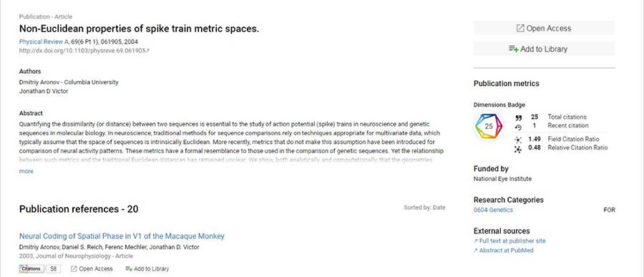Select the 0604 Genetics research category
Screen dimensions: 644x277
point(493,210)
